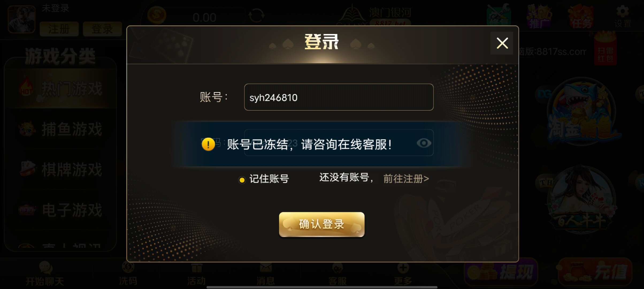Click the balance refresh arrows icon
644x289 pixels.
click(x=256, y=16)
